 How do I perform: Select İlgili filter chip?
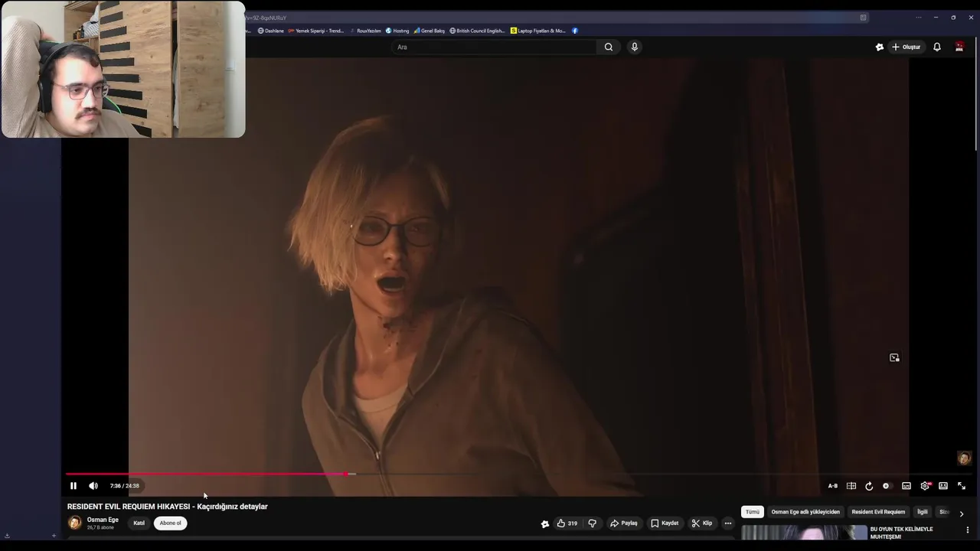(x=923, y=512)
